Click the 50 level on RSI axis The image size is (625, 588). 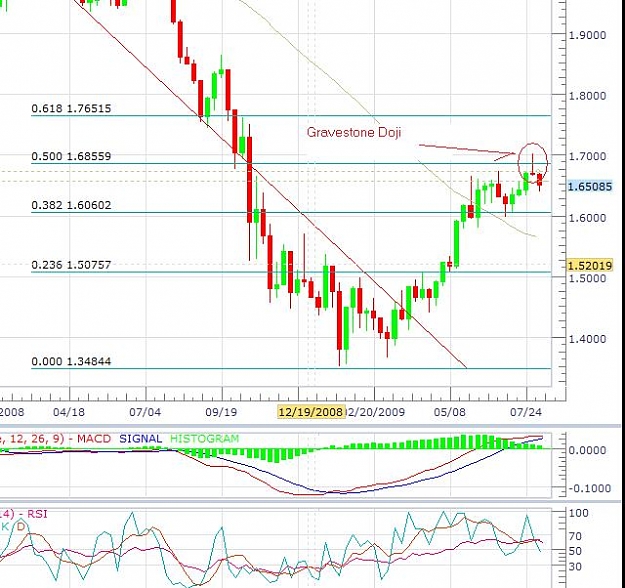[576, 551]
